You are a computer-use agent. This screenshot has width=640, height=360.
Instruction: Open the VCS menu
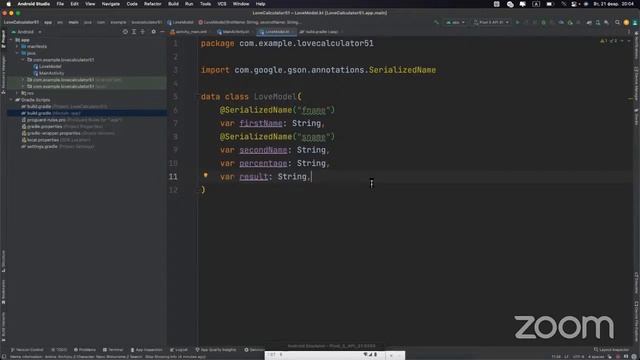pyautogui.click(x=222, y=4)
